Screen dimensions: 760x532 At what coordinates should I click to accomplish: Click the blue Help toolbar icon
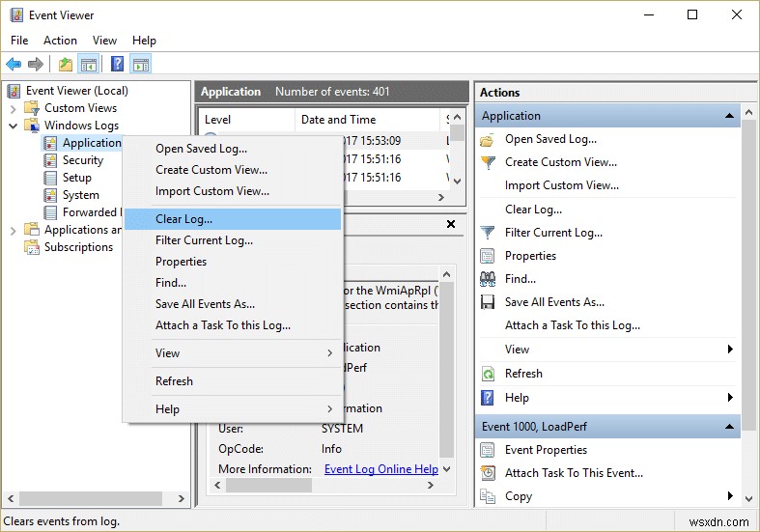117,64
